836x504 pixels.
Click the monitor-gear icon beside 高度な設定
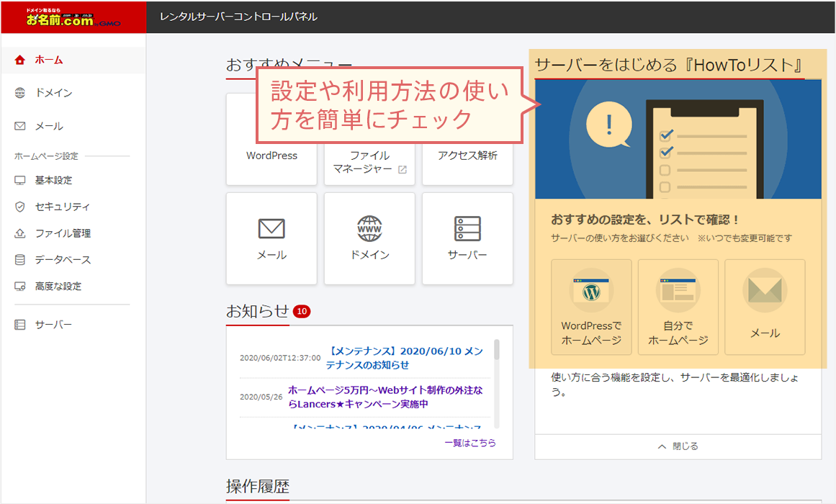pos(19,287)
